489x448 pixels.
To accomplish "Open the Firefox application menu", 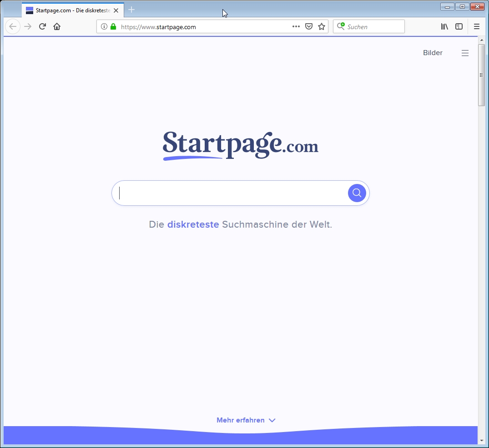I will click(x=477, y=27).
